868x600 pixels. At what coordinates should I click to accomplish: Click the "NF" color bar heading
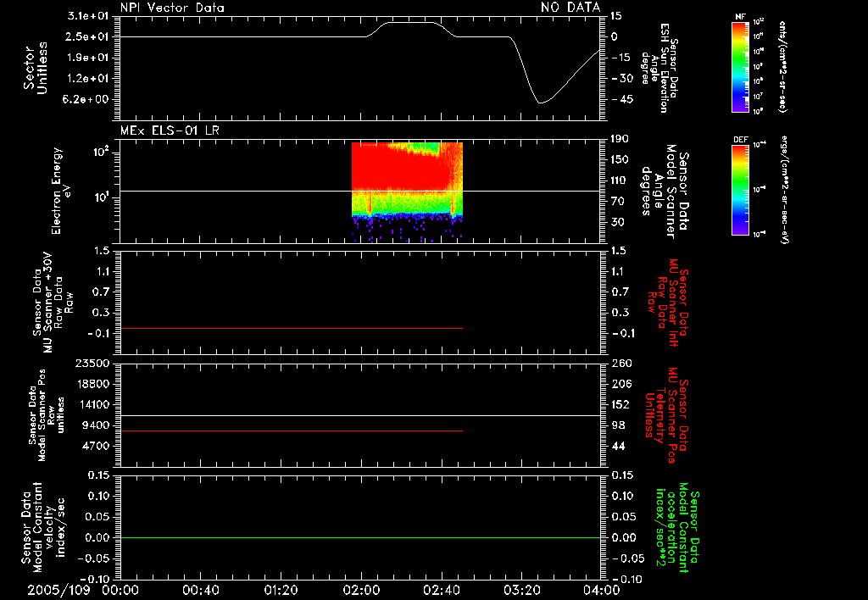740,17
